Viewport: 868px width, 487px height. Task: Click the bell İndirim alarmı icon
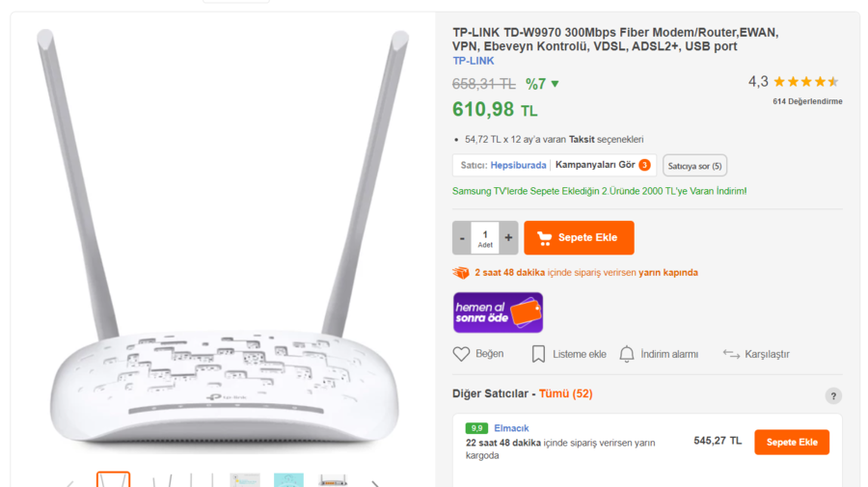tap(627, 354)
